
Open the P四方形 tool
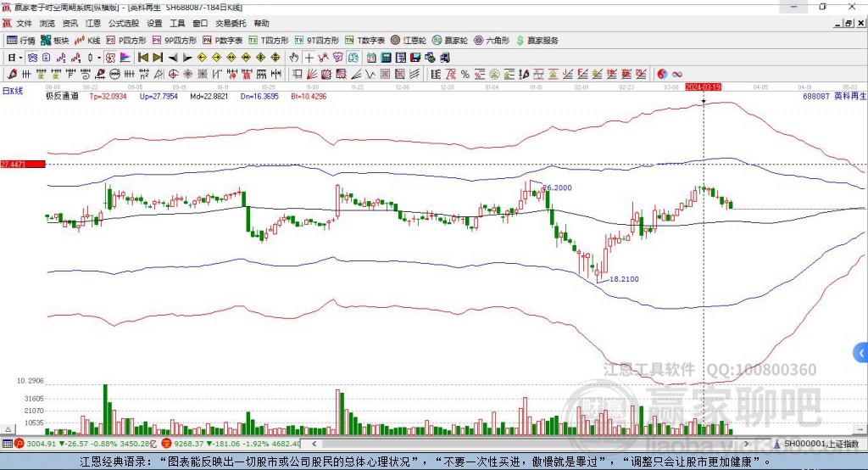point(126,41)
